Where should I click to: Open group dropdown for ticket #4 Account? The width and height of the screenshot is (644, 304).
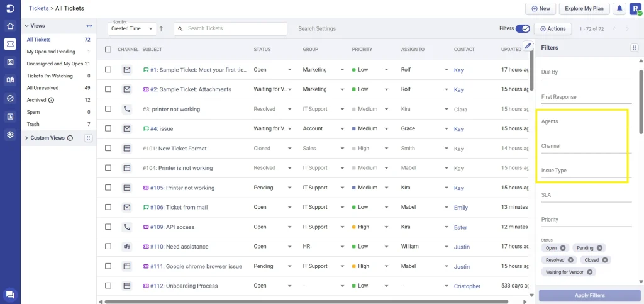(x=342, y=128)
